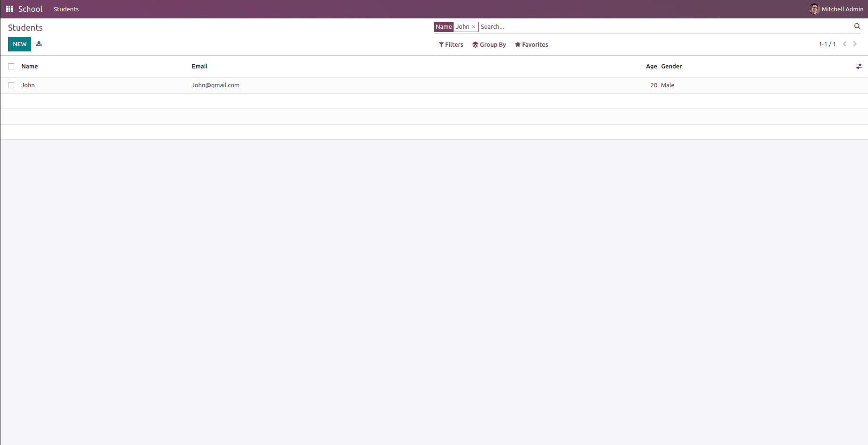
Task: Sort by Age column header
Action: tap(651, 67)
